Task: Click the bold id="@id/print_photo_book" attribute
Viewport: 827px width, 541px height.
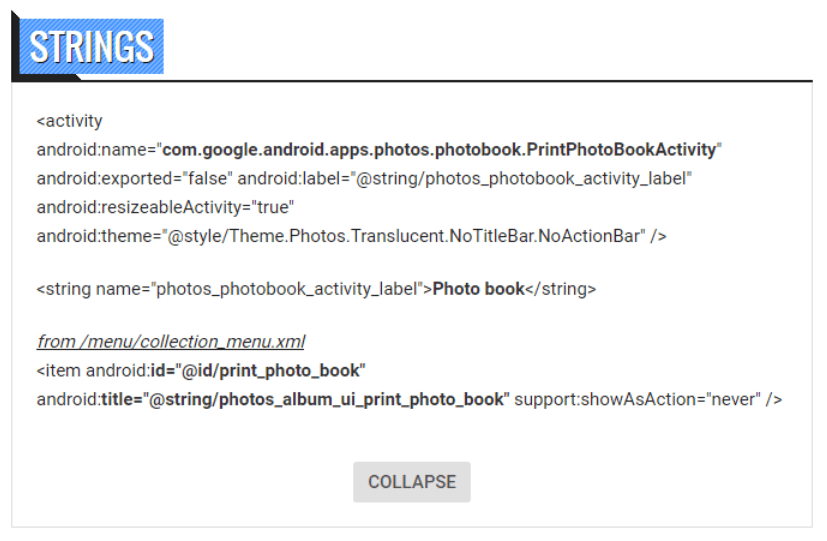Action: [256, 371]
